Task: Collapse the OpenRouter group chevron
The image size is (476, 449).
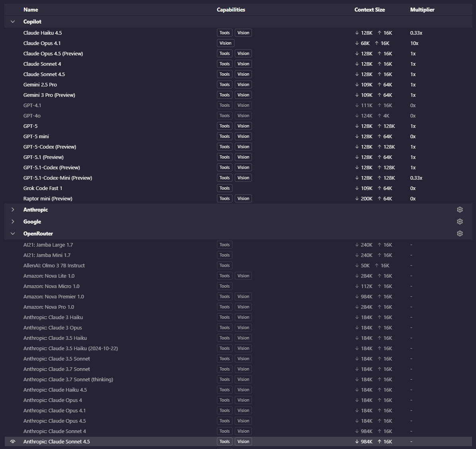Action: tap(13, 233)
